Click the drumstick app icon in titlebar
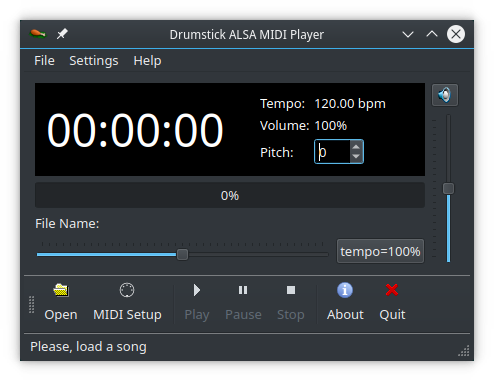Viewport: 494px width, 381px height. coord(38,34)
